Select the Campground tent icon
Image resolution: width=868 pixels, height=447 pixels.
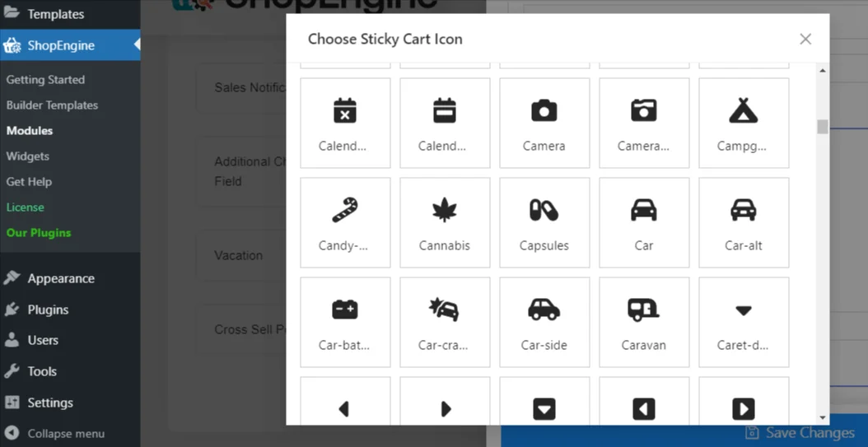click(x=743, y=123)
